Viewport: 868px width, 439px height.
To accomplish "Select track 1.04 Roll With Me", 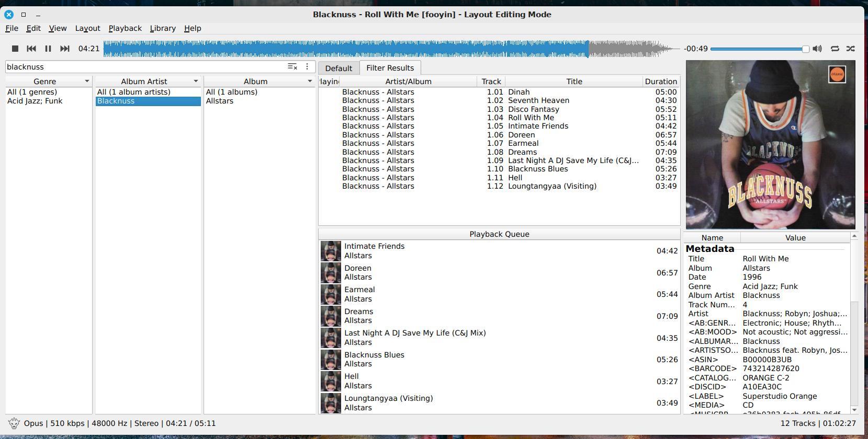I will coord(499,118).
